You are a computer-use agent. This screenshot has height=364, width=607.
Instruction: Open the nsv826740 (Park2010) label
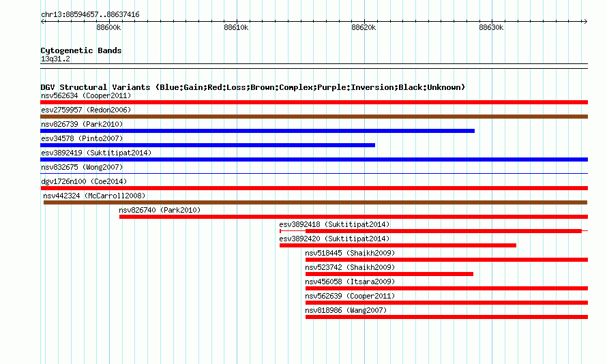click(x=160, y=210)
